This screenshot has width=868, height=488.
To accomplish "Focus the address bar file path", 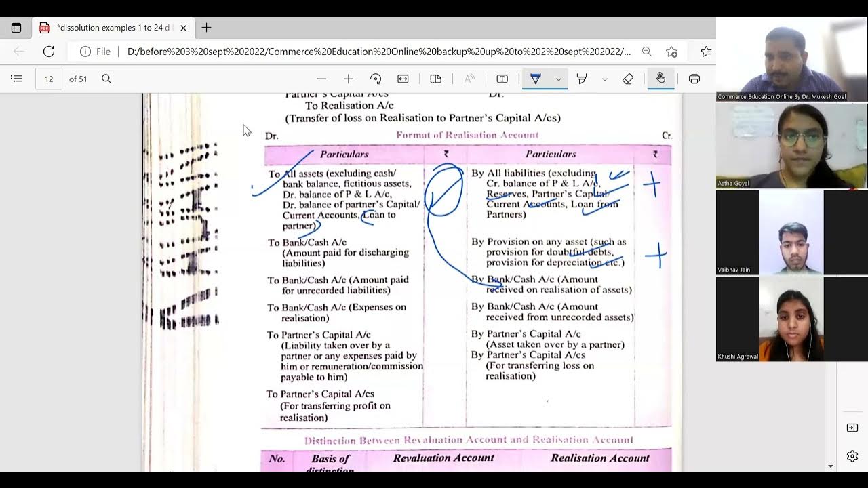I will point(378,52).
